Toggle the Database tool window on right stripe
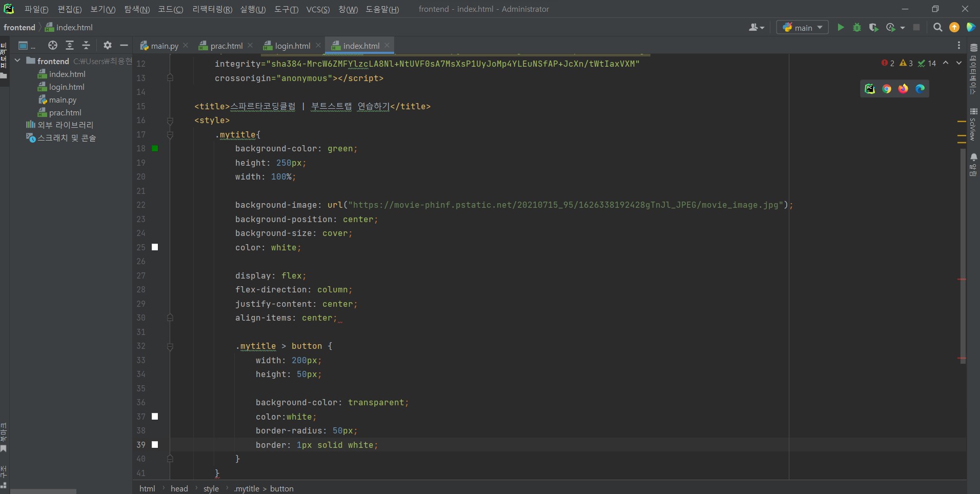The height and width of the screenshot is (494, 980). tap(973, 70)
